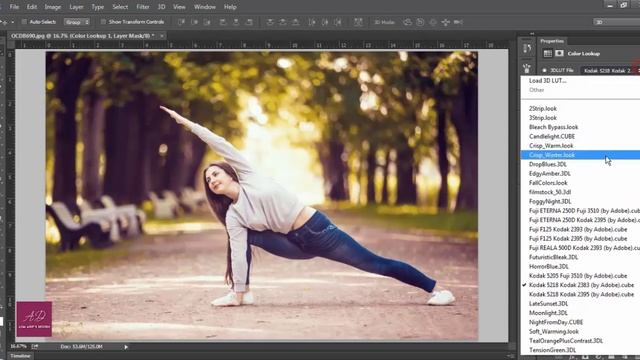Click the Align right edges icon
This screenshot has width=640, height=360.
[x=249, y=22]
